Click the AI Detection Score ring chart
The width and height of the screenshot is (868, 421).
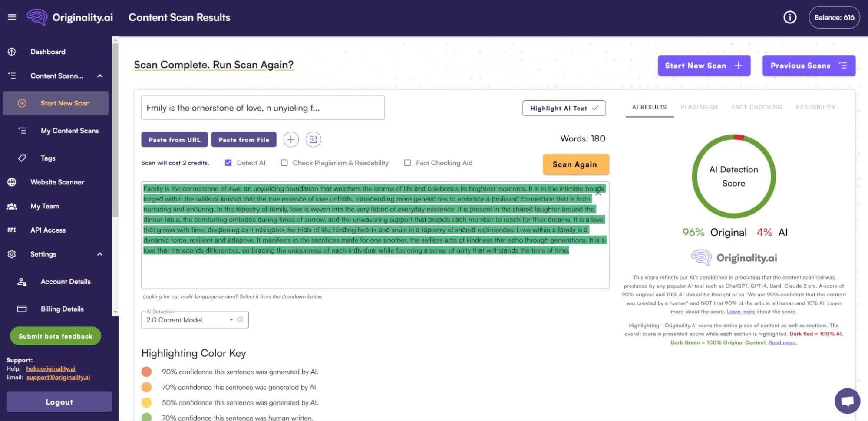click(734, 176)
